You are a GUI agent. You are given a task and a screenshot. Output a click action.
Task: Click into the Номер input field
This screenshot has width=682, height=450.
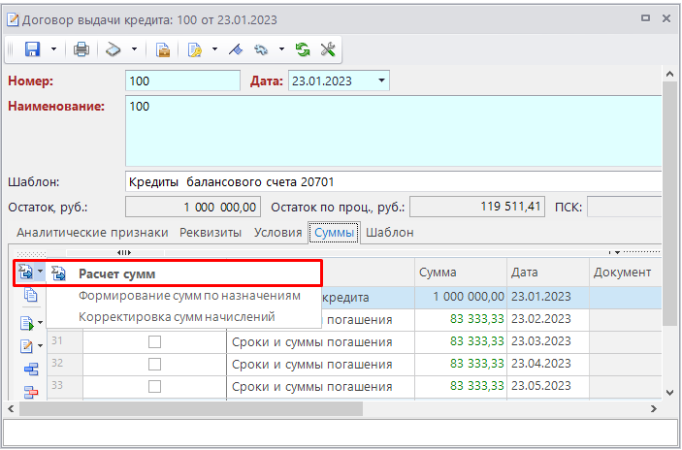pyautogui.click(x=182, y=81)
